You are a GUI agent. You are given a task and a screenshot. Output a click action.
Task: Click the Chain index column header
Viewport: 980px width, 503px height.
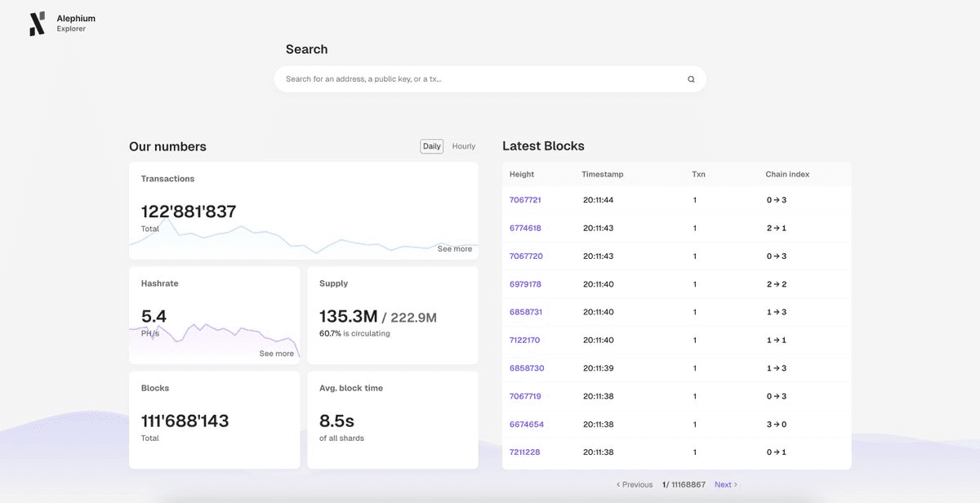(x=787, y=175)
